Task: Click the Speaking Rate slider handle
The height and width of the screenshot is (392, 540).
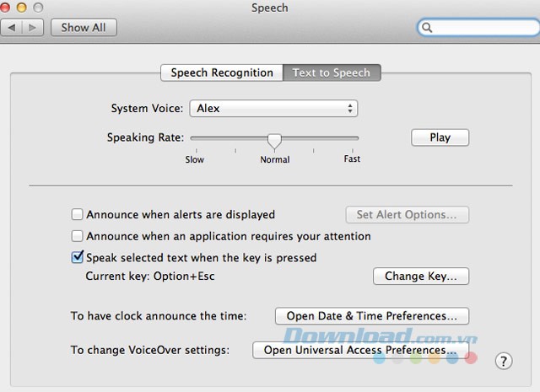Action: click(x=274, y=139)
